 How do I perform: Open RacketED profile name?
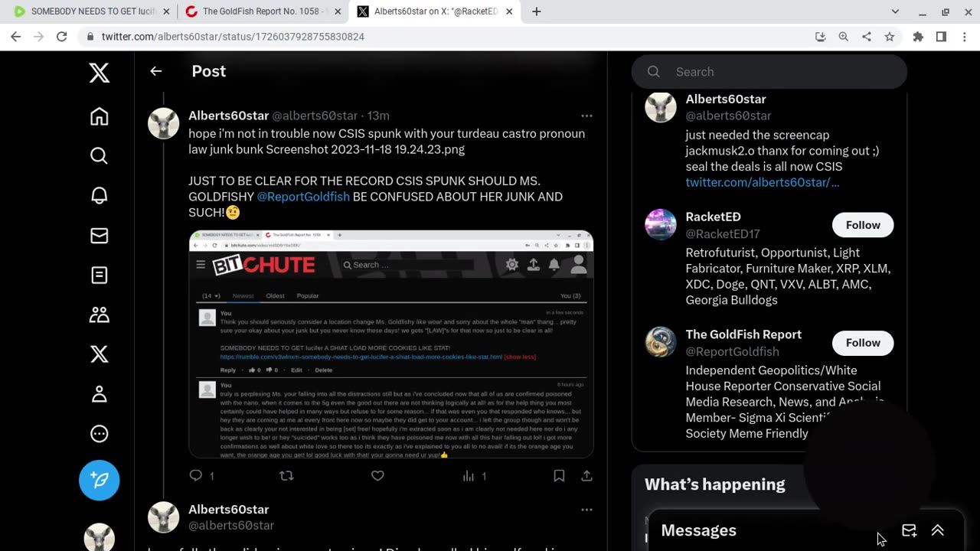[713, 217]
